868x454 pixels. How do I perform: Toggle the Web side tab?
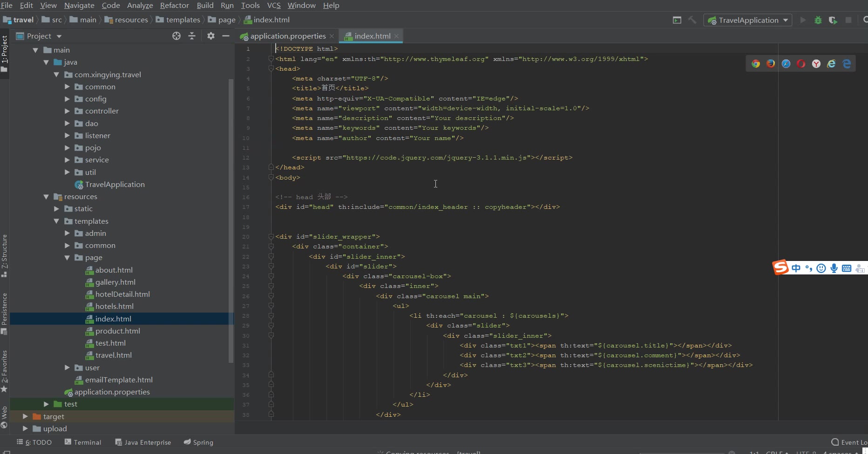click(4, 417)
